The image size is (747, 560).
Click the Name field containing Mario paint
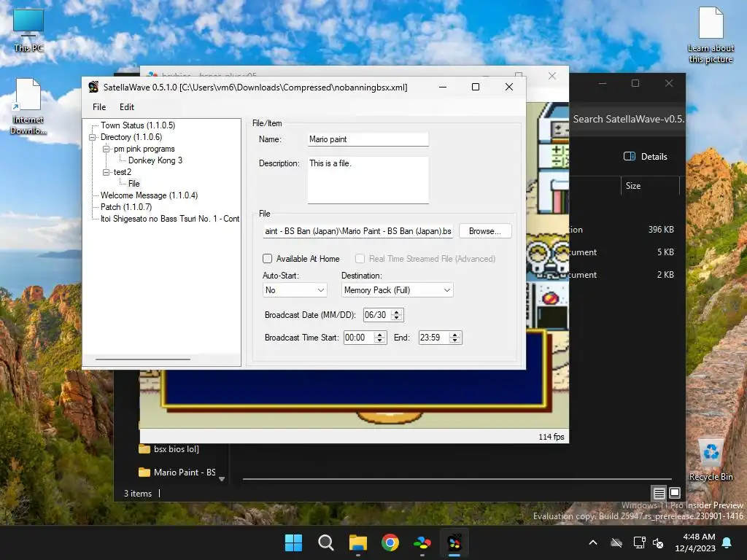pos(368,139)
